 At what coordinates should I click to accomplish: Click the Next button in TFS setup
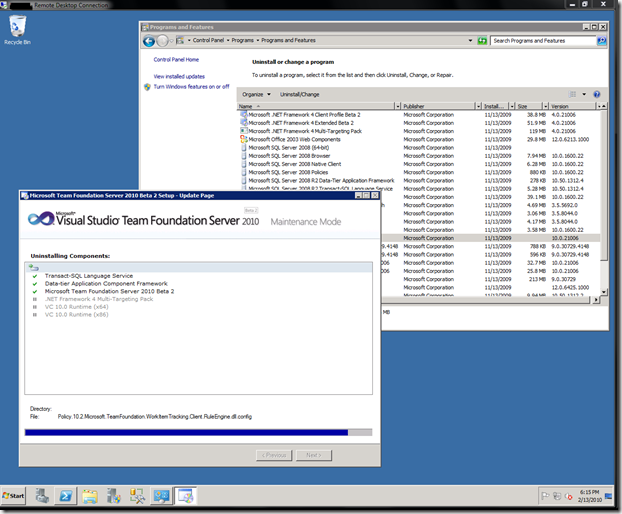click(314, 455)
